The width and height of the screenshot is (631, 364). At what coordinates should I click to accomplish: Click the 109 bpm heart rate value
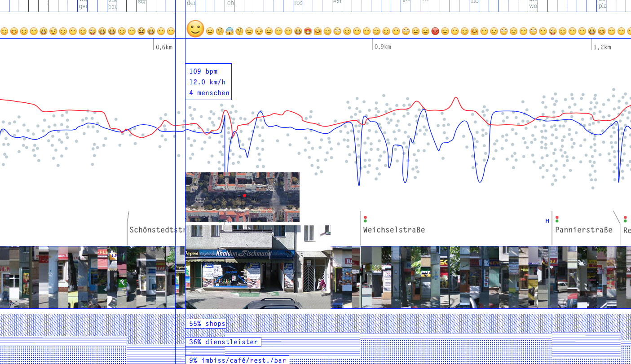(x=203, y=71)
